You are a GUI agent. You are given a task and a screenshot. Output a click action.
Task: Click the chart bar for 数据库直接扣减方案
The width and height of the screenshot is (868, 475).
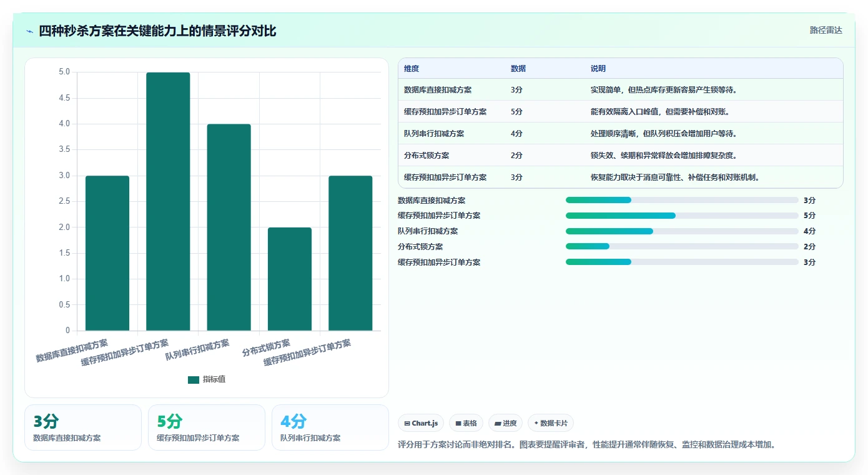[x=107, y=253]
